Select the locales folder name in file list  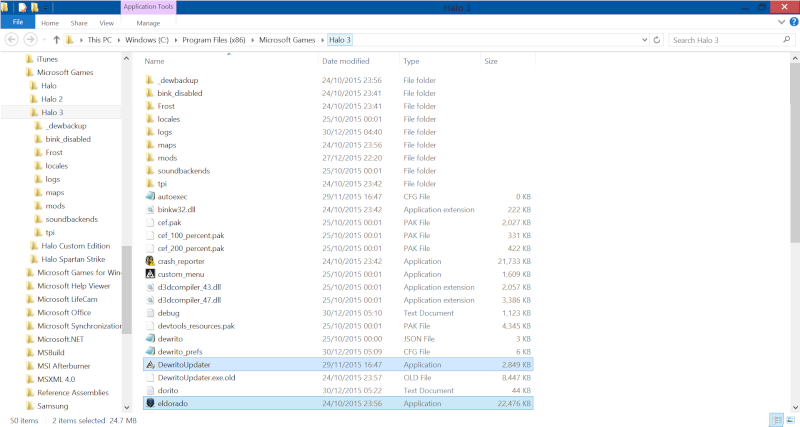[169, 119]
